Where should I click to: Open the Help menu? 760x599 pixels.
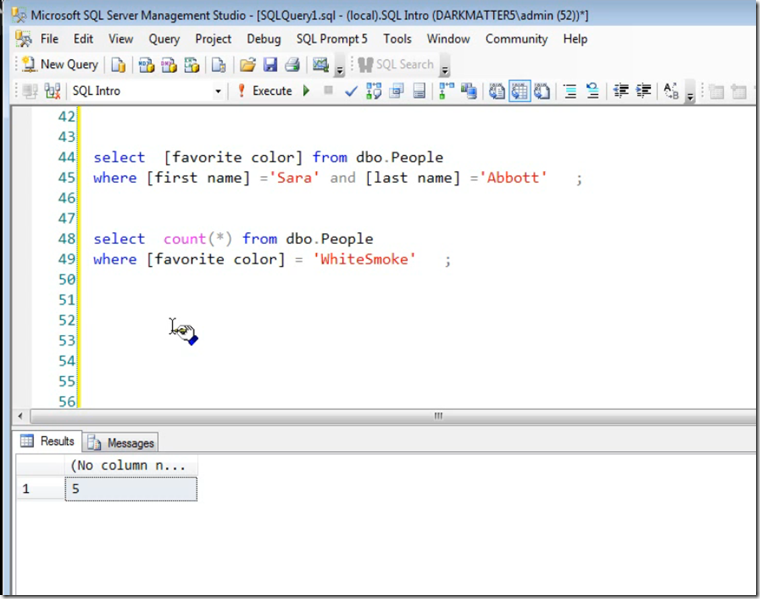[x=575, y=39]
